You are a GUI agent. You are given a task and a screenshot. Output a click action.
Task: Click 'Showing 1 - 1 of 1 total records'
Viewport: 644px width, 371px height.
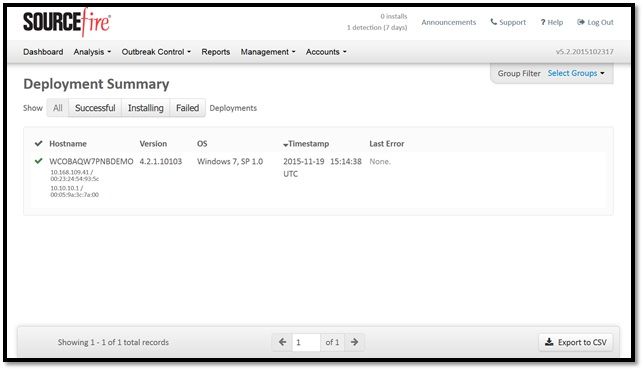tap(113, 342)
